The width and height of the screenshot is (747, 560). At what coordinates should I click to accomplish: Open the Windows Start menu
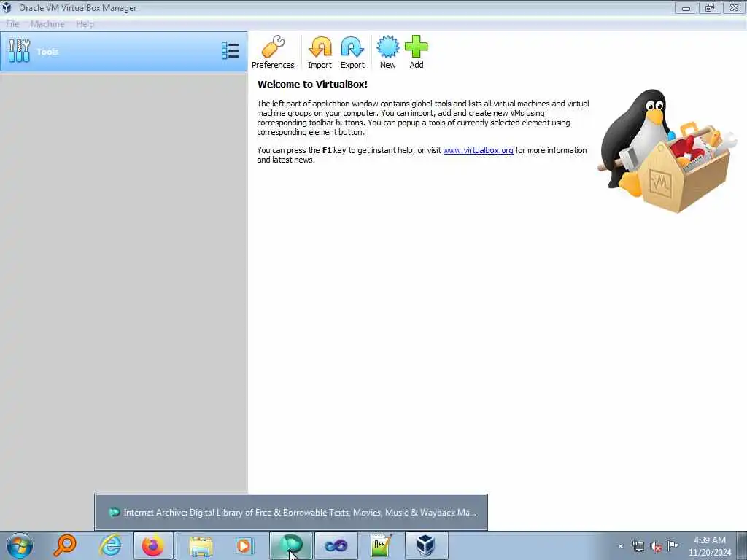pos(20,545)
